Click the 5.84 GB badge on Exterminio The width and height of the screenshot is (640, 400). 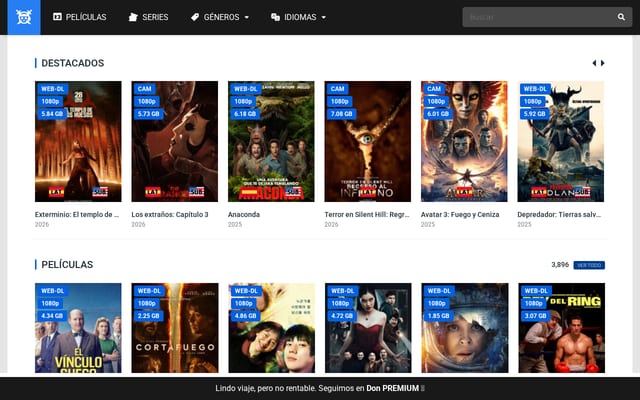[53, 114]
